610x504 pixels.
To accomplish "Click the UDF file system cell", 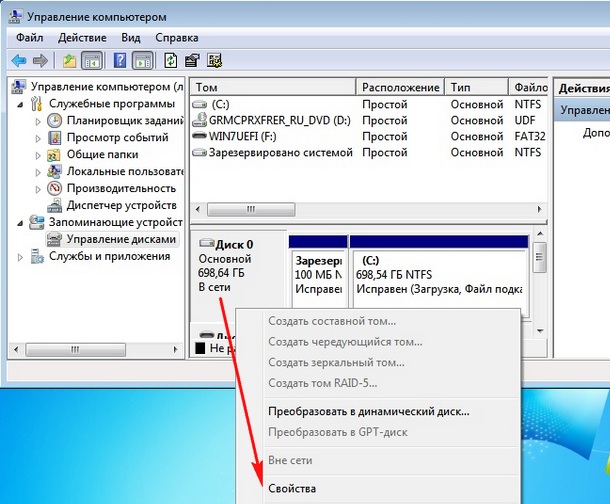I will pos(525,120).
